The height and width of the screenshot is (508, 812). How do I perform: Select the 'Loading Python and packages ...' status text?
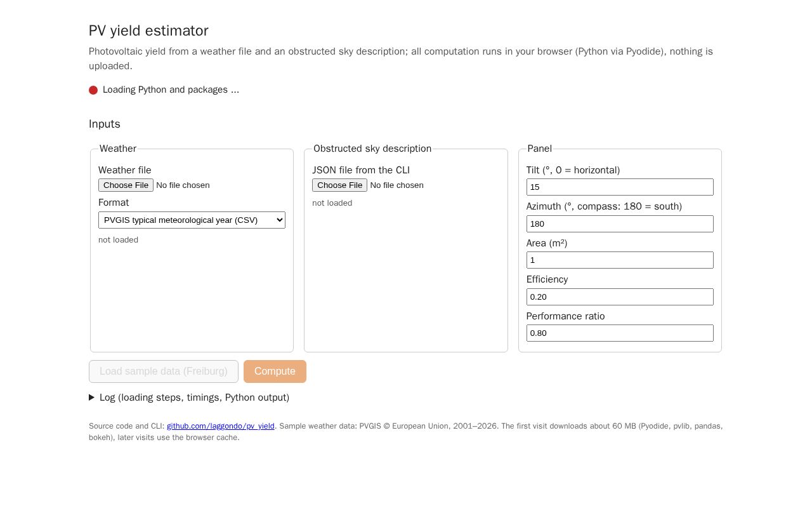[x=171, y=90]
